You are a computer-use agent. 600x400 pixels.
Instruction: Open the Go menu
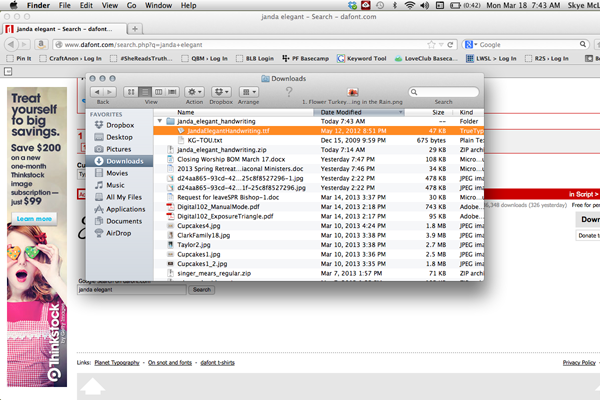coord(132,5)
